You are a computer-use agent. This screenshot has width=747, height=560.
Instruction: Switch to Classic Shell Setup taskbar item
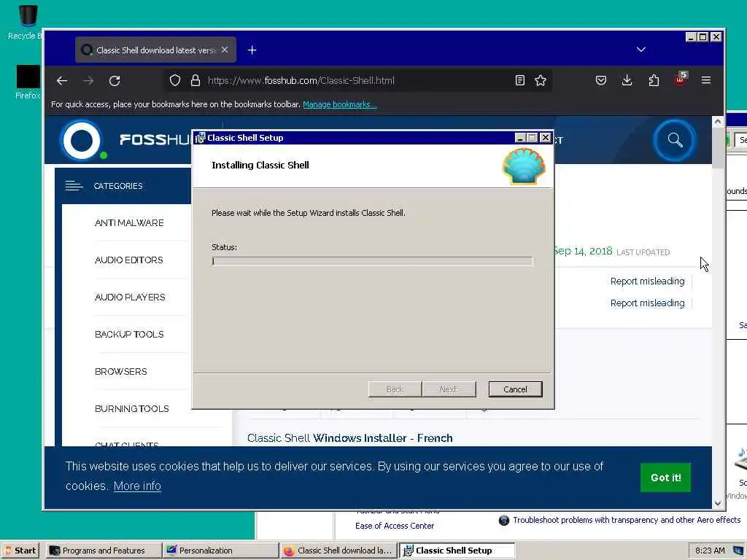pyautogui.click(x=457, y=551)
